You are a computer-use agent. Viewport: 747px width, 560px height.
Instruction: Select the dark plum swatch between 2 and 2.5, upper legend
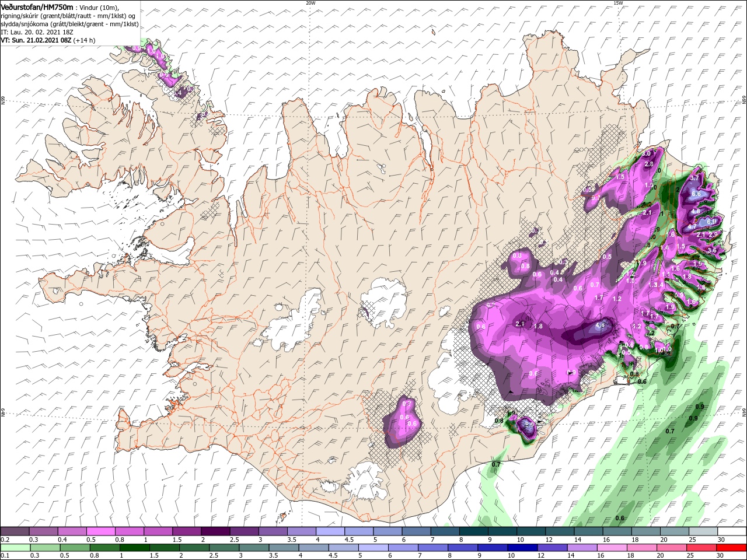click(215, 531)
